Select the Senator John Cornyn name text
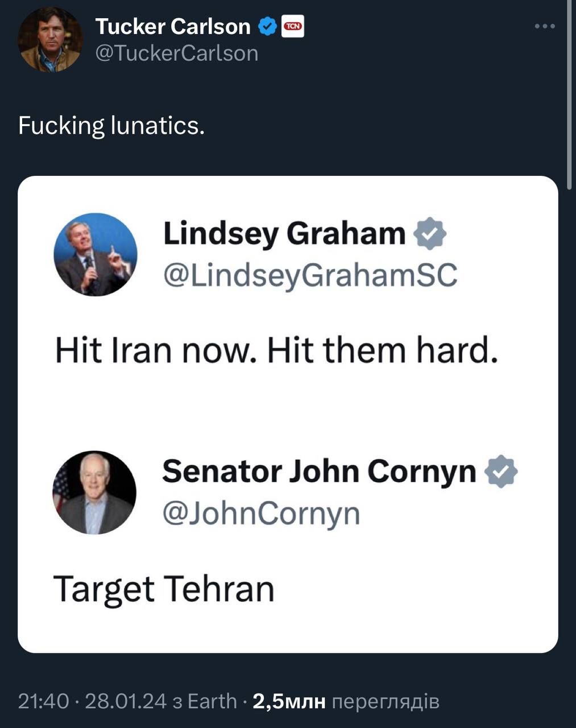Viewport: 576px width, 728px height. (x=319, y=471)
